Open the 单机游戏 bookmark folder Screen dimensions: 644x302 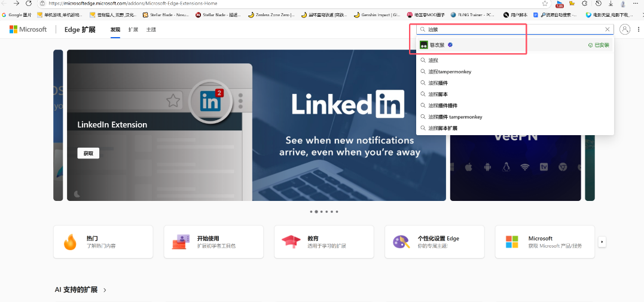[60, 15]
